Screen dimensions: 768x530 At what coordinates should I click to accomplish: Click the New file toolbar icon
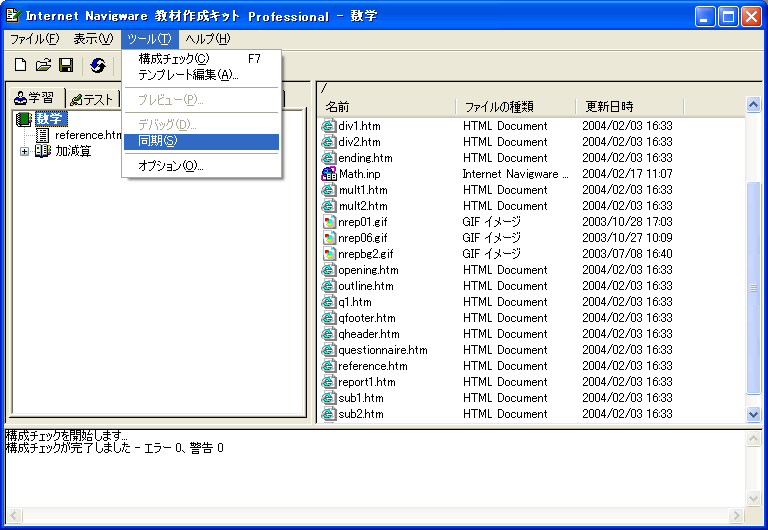point(20,66)
